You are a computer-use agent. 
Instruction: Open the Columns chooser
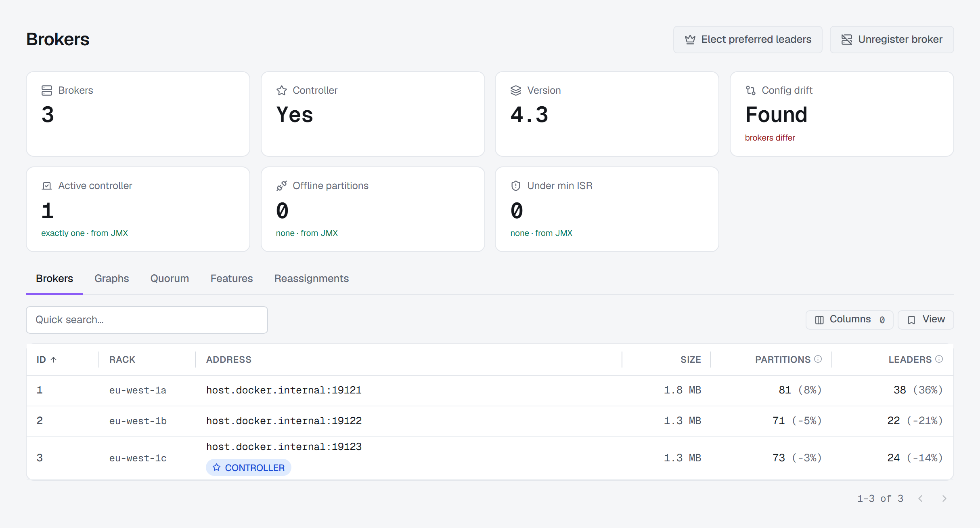pos(850,320)
